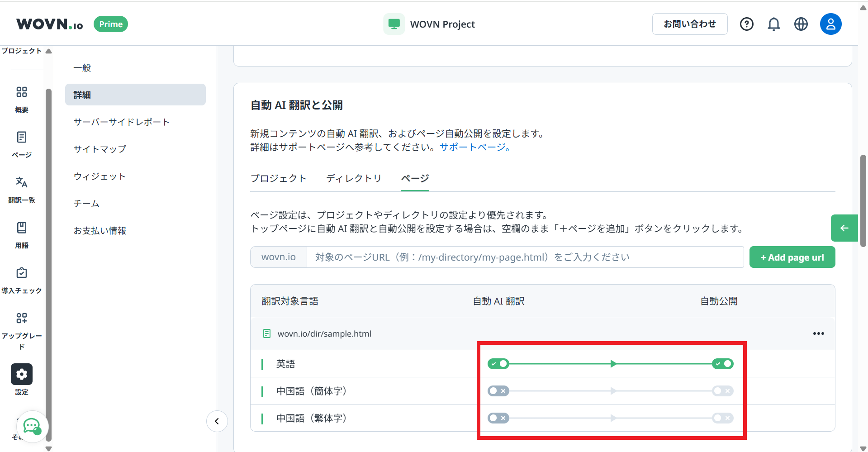The width and height of the screenshot is (868, 452).
Task: Click the notification bell icon
Action: (x=773, y=24)
